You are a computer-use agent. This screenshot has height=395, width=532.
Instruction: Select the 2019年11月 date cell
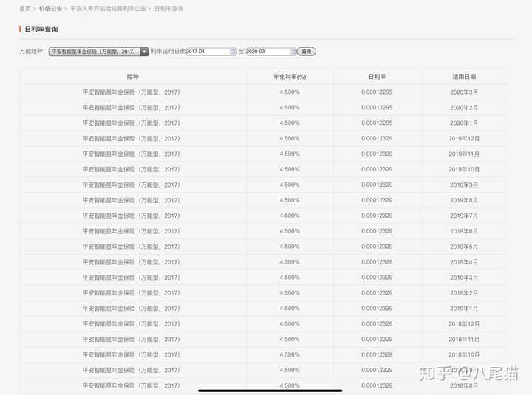point(464,154)
